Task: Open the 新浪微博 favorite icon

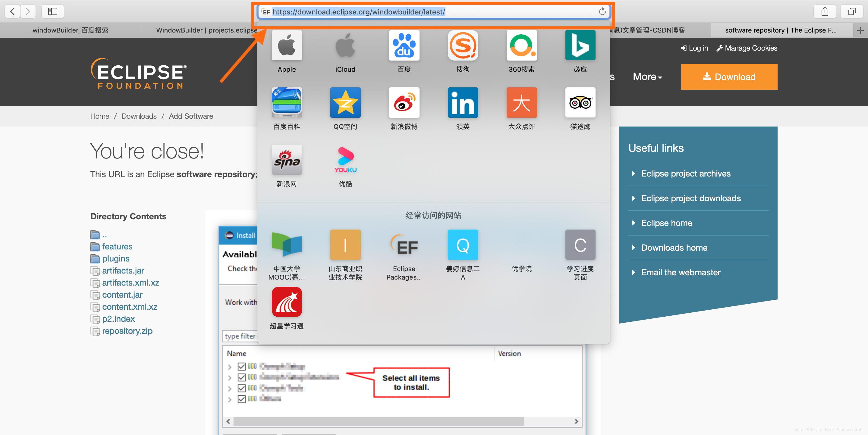Action: click(x=404, y=103)
